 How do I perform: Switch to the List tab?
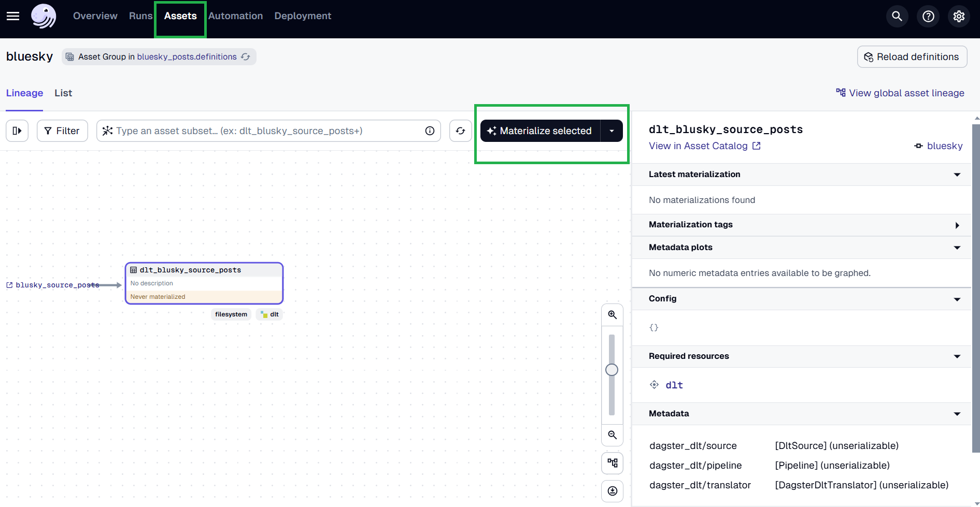point(63,93)
